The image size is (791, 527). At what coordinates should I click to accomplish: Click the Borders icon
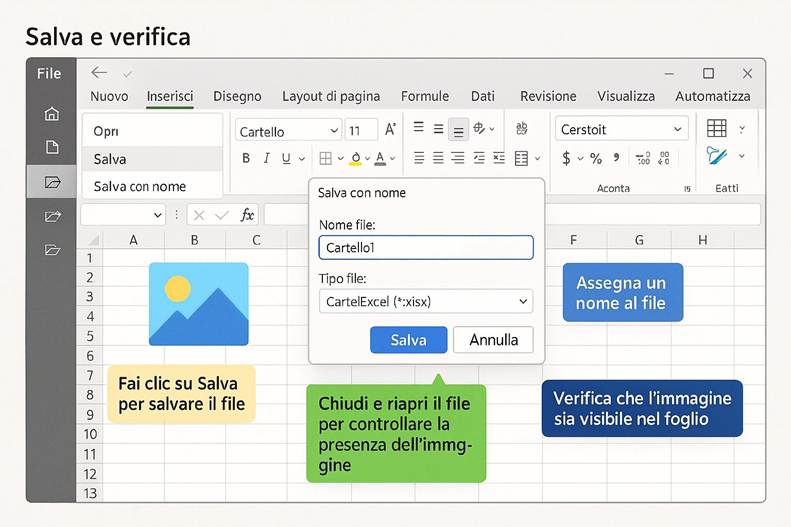coord(326,158)
